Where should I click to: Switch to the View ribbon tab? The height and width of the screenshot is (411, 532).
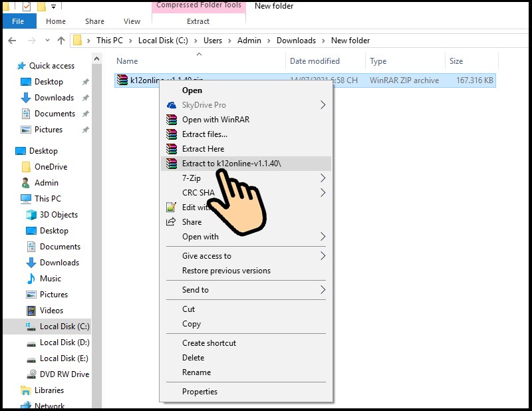pos(132,21)
